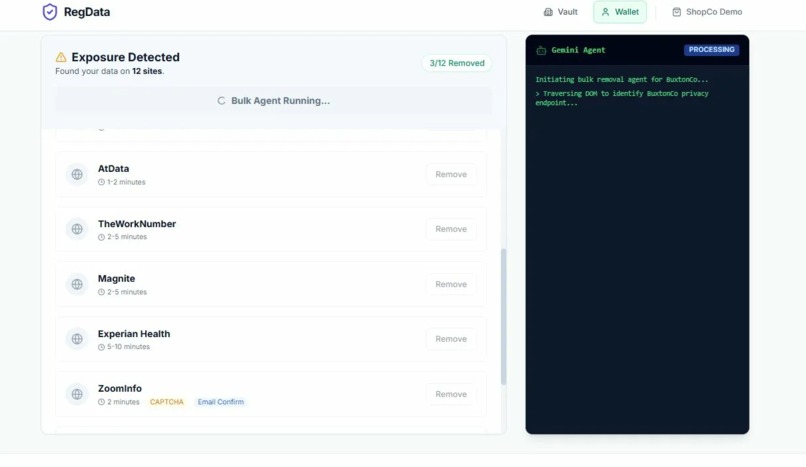
Task: Remove the ZoomInfo listing
Action: [x=451, y=394]
